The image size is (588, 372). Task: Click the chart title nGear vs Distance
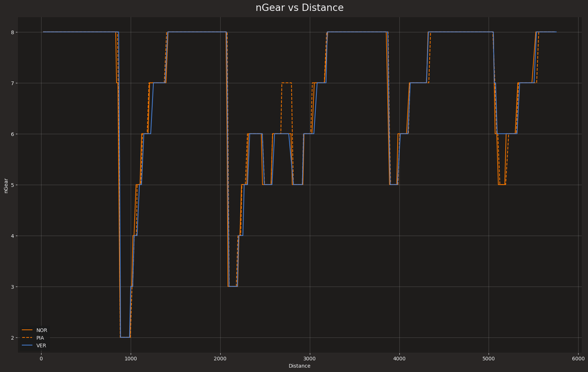click(299, 8)
